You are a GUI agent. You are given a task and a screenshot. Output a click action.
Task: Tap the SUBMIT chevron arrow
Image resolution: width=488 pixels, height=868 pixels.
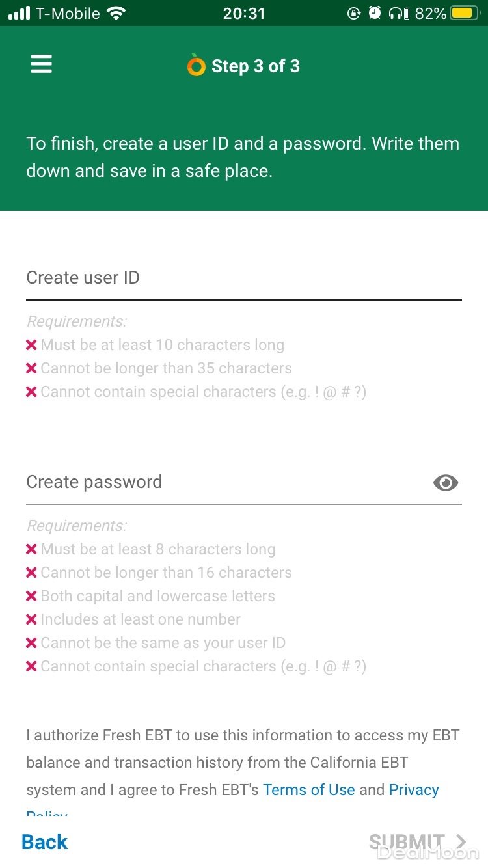click(x=461, y=842)
